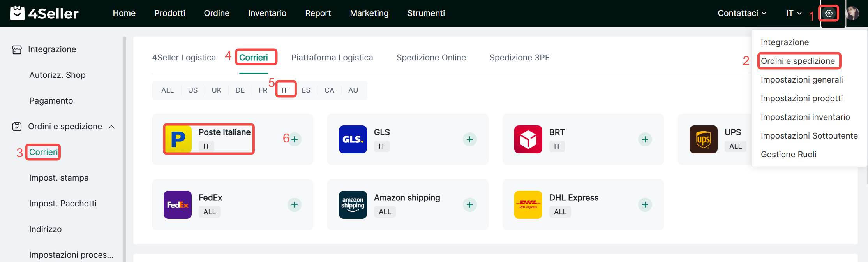Viewport: 868px width, 262px height.
Task: Click the 4Seller logo
Action: point(44,13)
